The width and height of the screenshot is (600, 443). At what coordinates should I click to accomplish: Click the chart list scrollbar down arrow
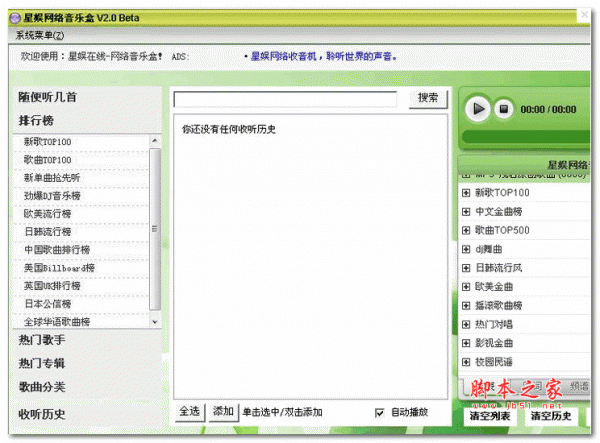[155, 322]
